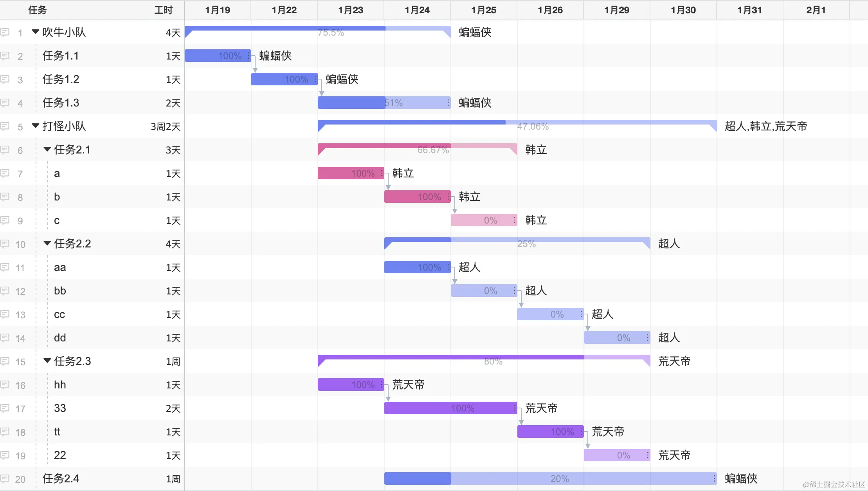Image resolution: width=868 pixels, height=491 pixels.
Task: Click comment icon for row 12 bb
Action: point(5,291)
